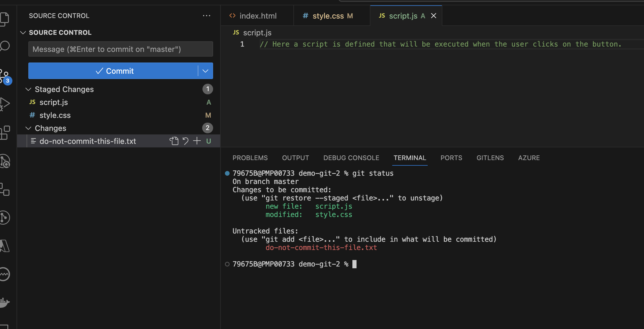
Task: Discard changes for do-not-commit-this-file.txt
Action: (x=185, y=141)
